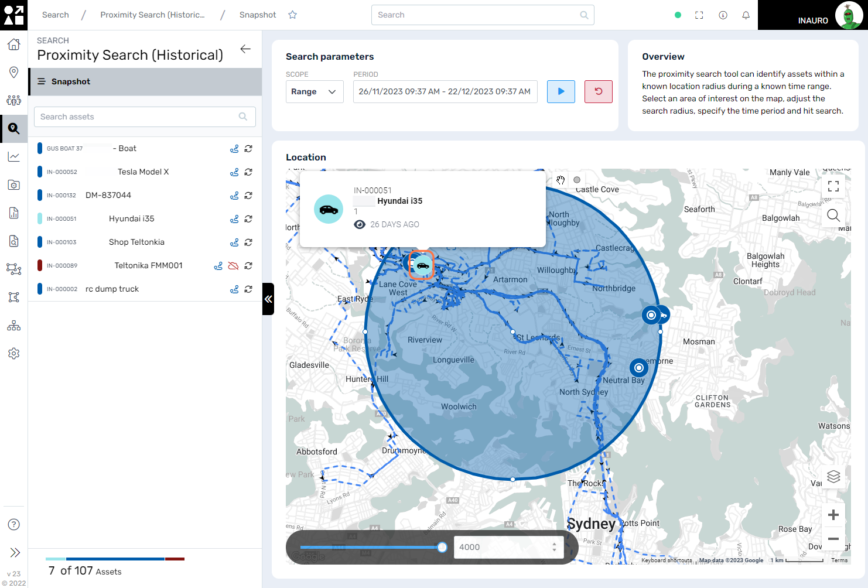
Task: Click target marker near Neutral Bay
Action: coord(639,368)
